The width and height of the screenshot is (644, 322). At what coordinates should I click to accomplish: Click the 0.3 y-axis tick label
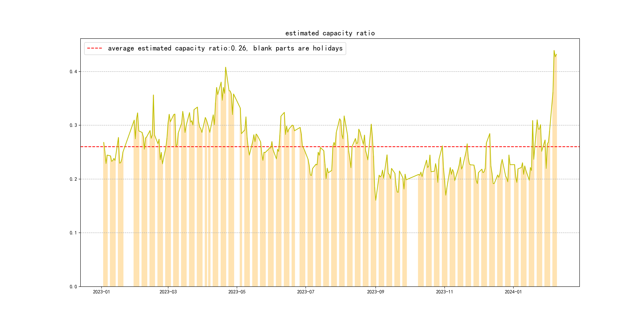click(73, 125)
